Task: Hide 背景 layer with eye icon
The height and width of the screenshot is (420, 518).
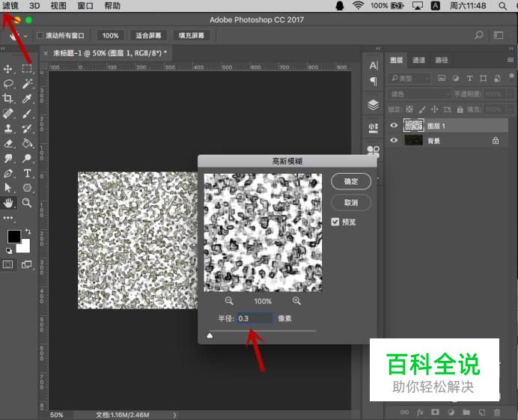Action: (394, 140)
